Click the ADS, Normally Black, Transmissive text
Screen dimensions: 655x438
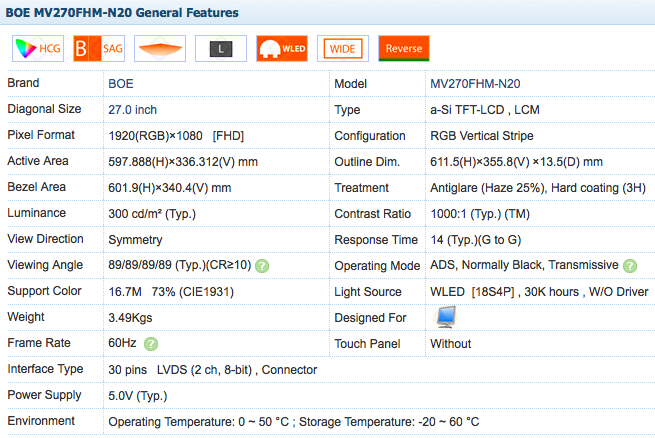click(x=524, y=265)
